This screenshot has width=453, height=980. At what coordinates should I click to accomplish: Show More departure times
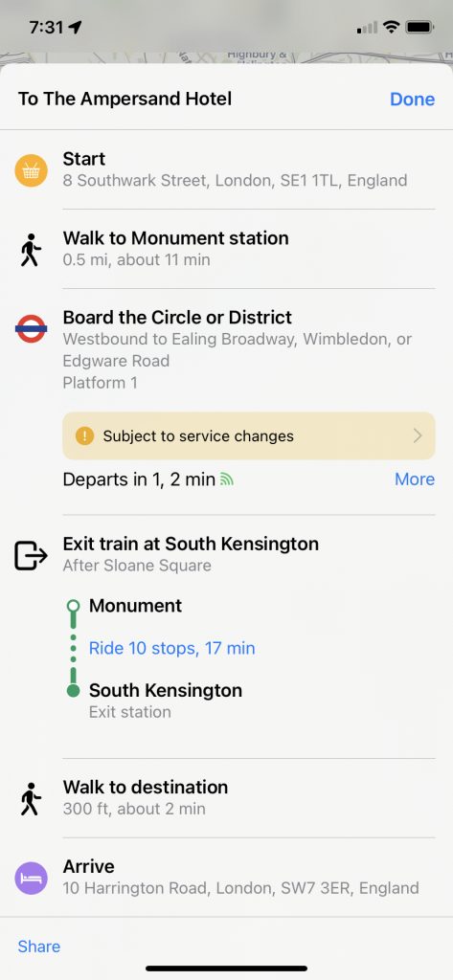pyautogui.click(x=414, y=479)
